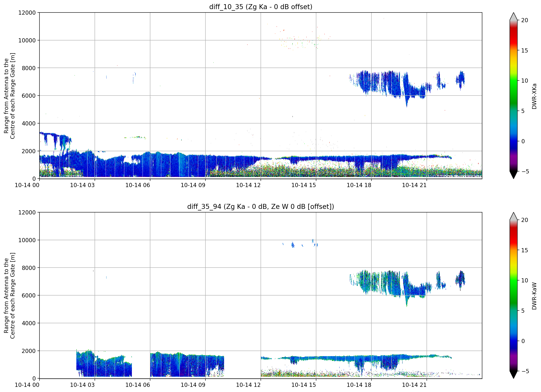Click the DWR-XKa colorbar gradient

[x=513, y=96]
